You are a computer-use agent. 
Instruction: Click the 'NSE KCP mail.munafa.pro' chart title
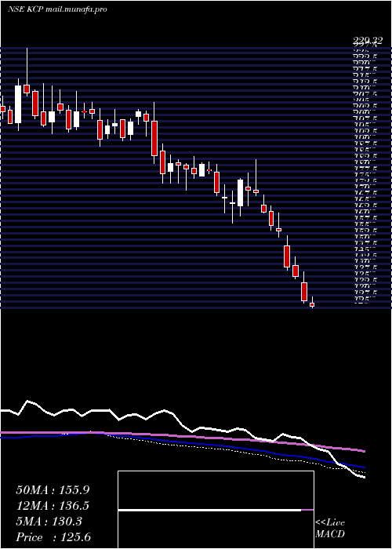pos(57,9)
